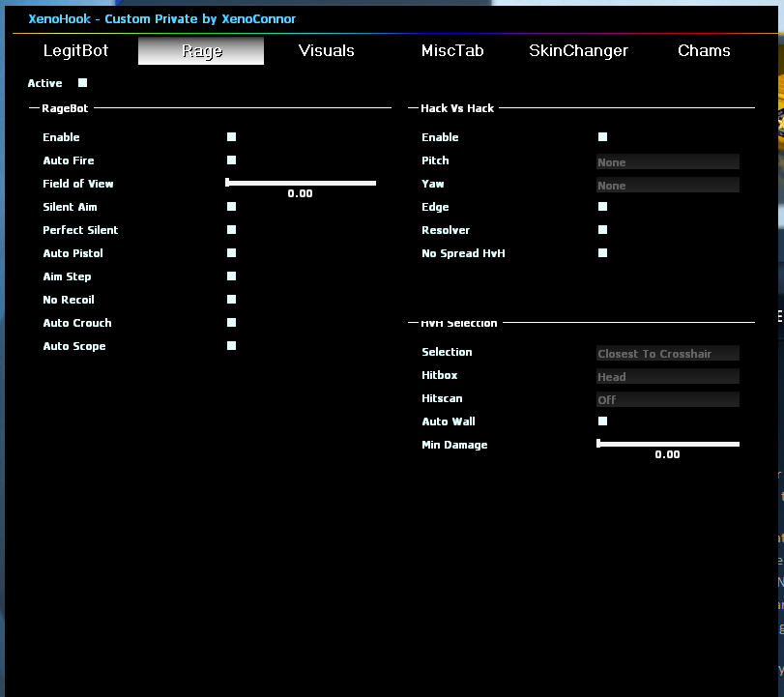
Task: Open the Pitch dropdown
Action: pyautogui.click(x=667, y=161)
